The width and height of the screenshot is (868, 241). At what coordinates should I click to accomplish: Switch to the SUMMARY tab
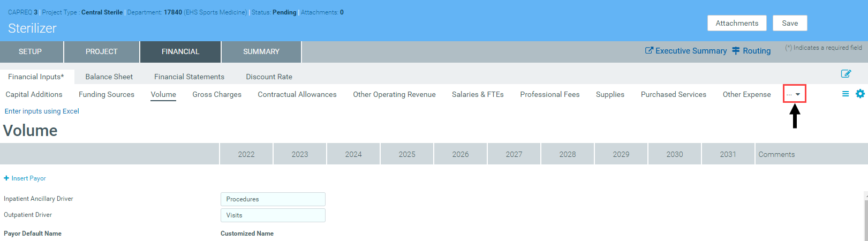coord(261,52)
